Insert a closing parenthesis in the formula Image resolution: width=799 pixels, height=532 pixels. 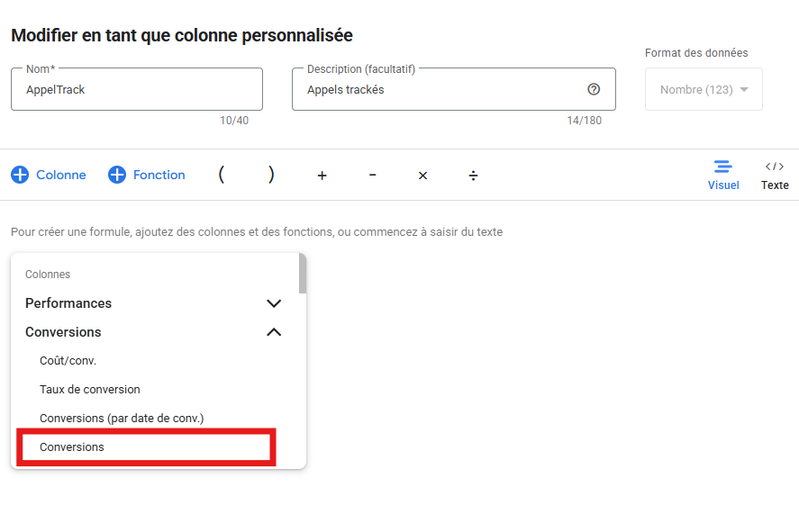pos(271,175)
